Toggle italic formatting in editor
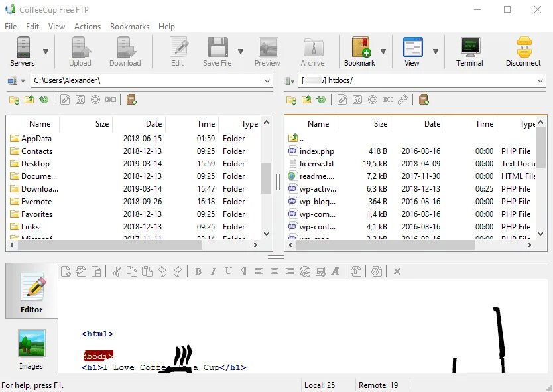 coord(214,271)
